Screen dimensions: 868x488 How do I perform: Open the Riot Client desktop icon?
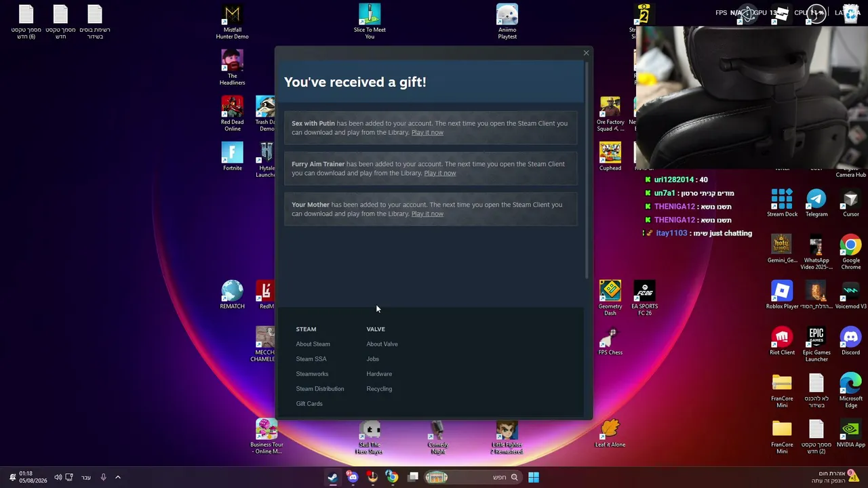point(782,341)
